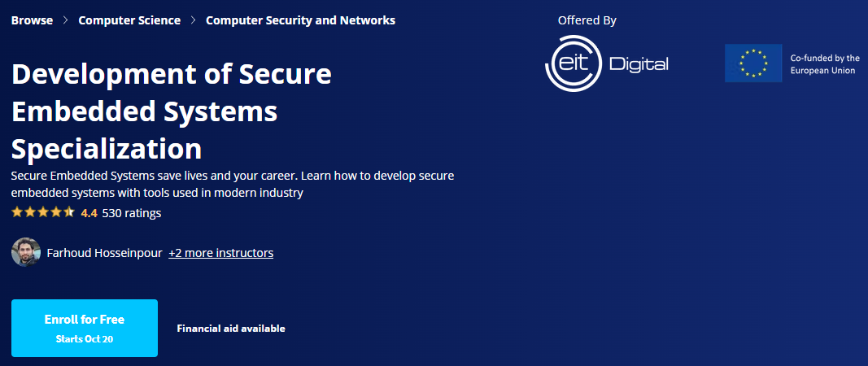Expand the +2 more instructors link
This screenshot has height=366, width=868.
coord(220,253)
